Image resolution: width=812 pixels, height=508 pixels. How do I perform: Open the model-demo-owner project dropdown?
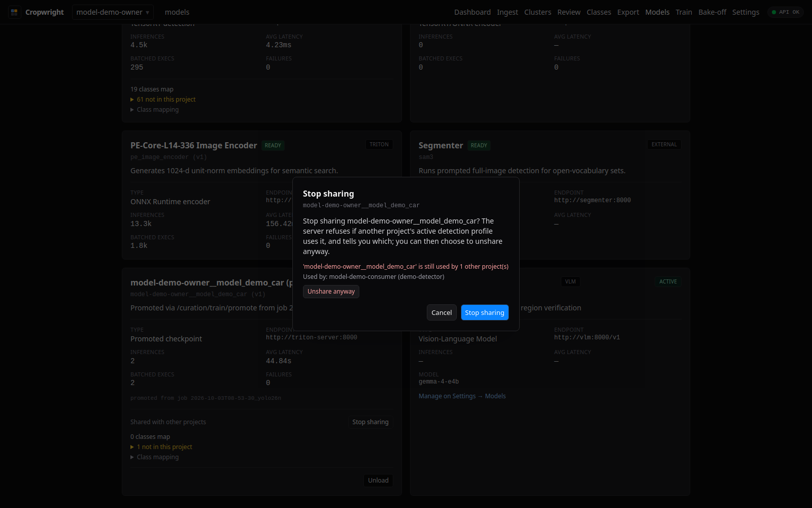pos(113,12)
